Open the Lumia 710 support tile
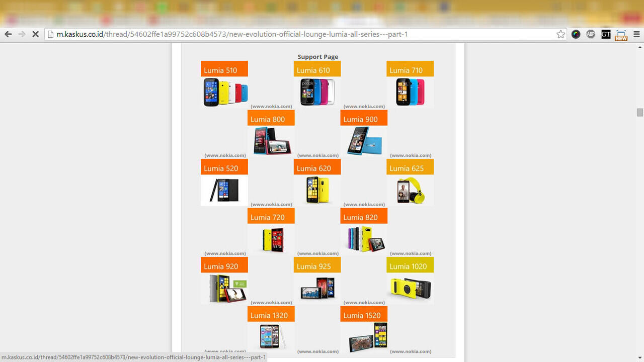 410,84
